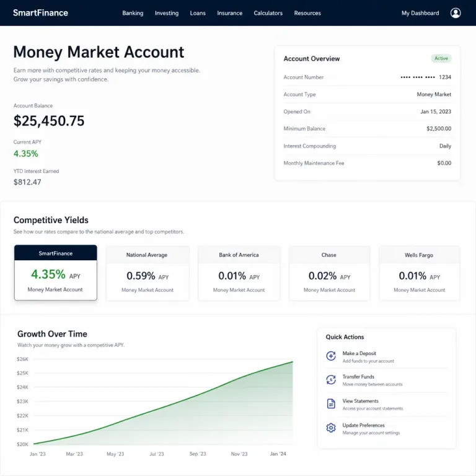This screenshot has width=476, height=476.
Task: Open the Banking menu
Action: click(x=133, y=13)
